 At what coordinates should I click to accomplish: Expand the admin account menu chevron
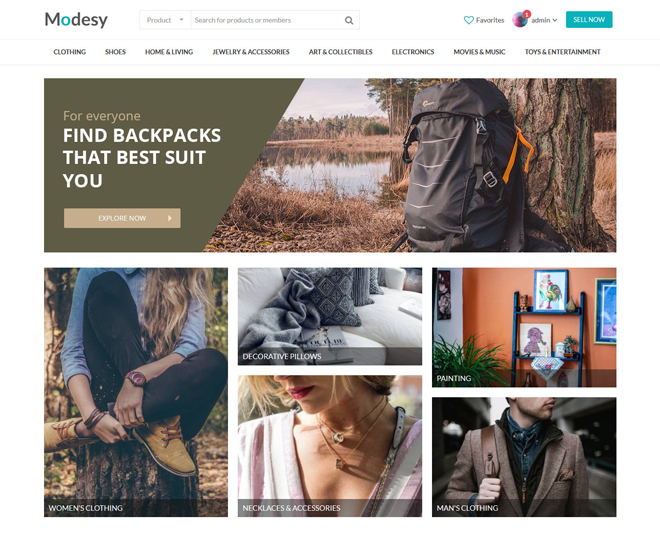click(x=555, y=20)
